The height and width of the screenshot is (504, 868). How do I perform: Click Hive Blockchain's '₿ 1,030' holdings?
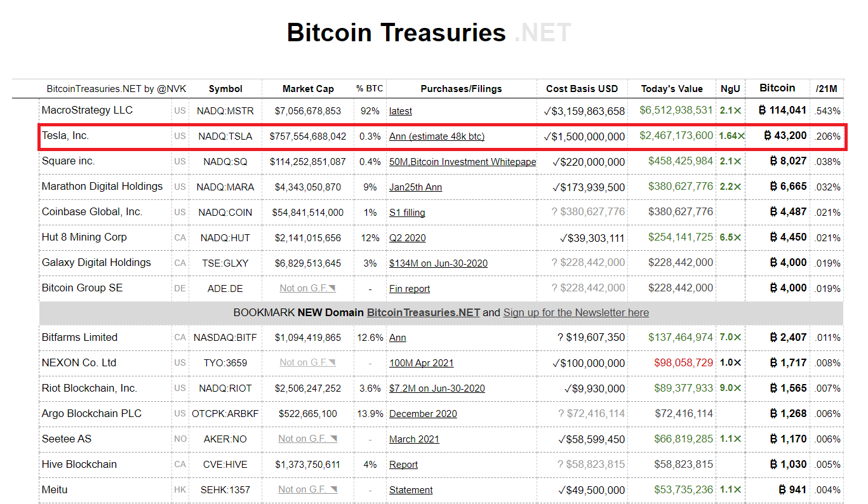pyautogui.click(x=789, y=464)
